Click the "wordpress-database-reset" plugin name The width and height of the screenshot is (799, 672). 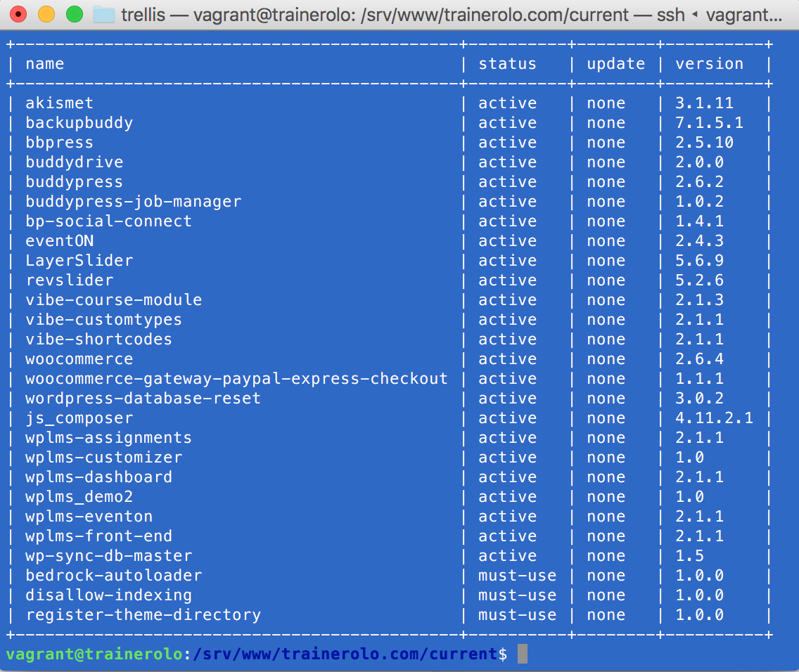[143, 398]
